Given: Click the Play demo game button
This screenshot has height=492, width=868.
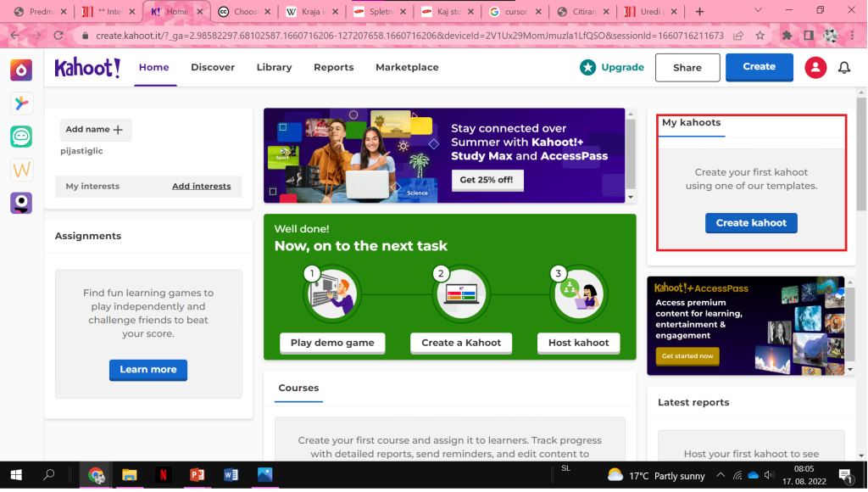Looking at the screenshot, I should pyautogui.click(x=332, y=343).
